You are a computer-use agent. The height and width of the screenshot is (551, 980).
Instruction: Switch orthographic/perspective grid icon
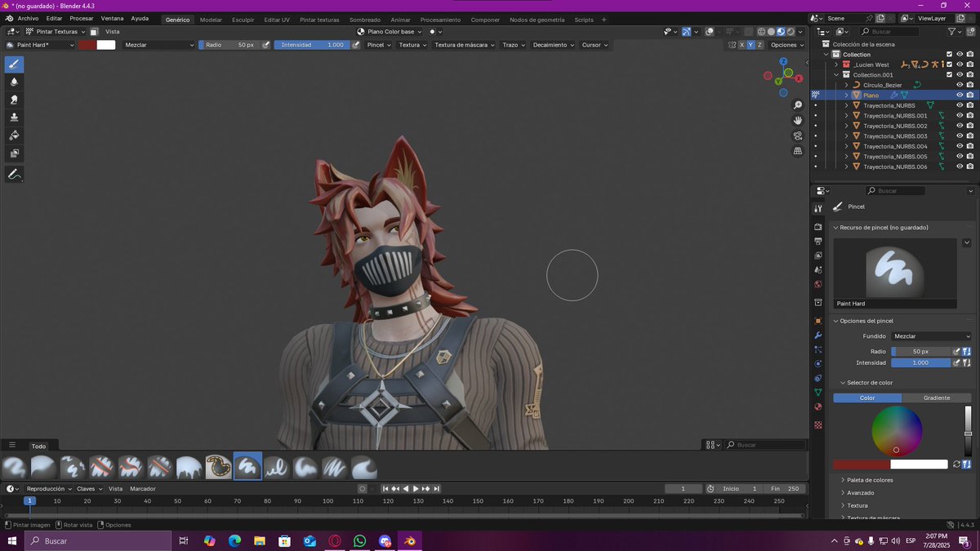click(x=798, y=151)
